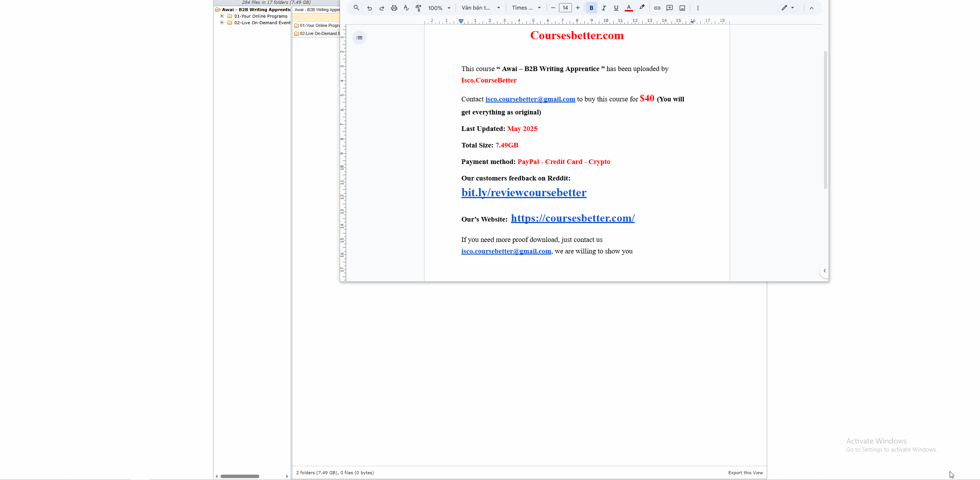Collapse the toolbar with the up chevron

pyautogui.click(x=811, y=8)
